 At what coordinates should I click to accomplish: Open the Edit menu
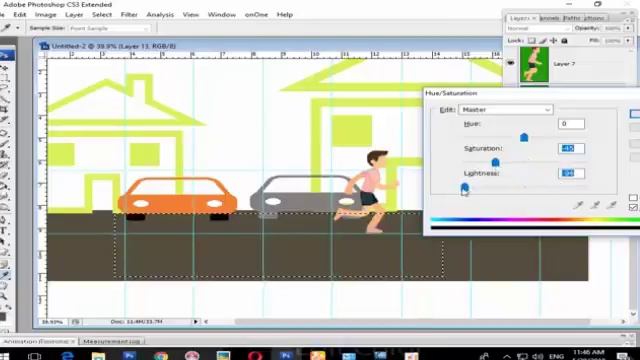point(20,15)
